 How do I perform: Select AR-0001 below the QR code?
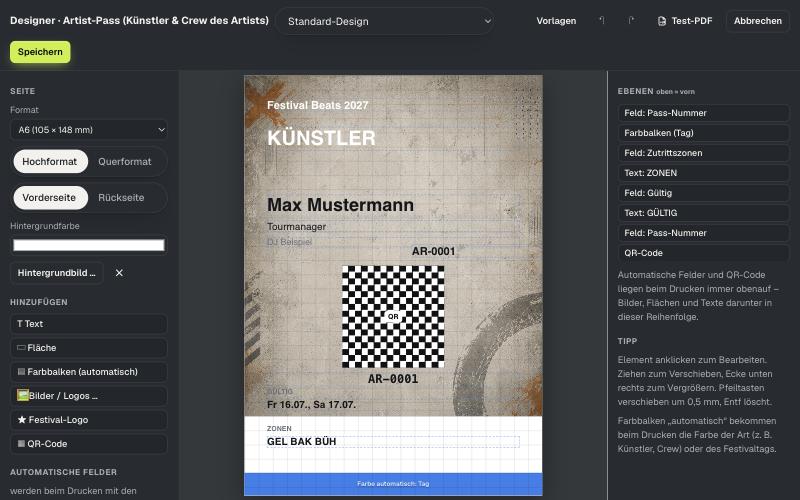[x=393, y=379]
